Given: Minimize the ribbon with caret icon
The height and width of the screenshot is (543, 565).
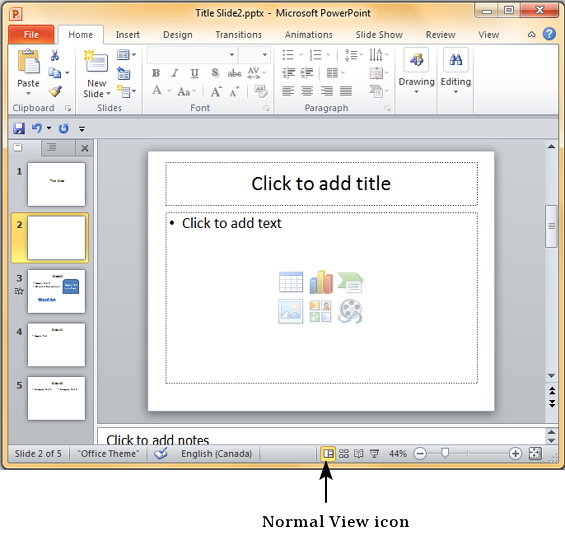Looking at the screenshot, I should pyautogui.click(x=531, y=35).
